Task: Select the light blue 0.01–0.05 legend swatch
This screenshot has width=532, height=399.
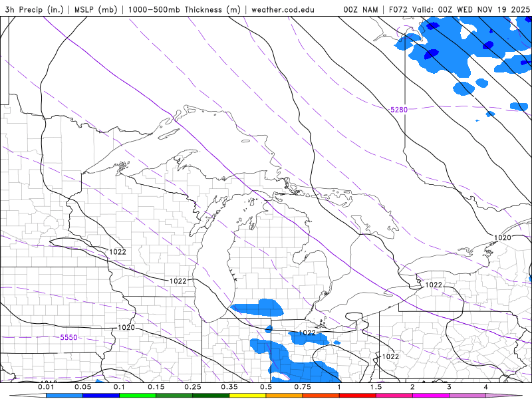Action: pyautogui.click(x=65, y=396)
